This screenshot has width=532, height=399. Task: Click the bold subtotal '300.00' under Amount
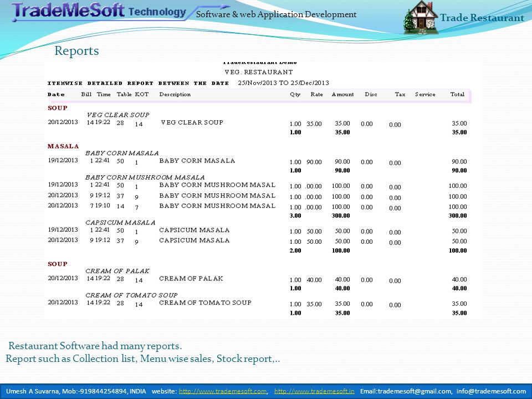coord(341,216)
